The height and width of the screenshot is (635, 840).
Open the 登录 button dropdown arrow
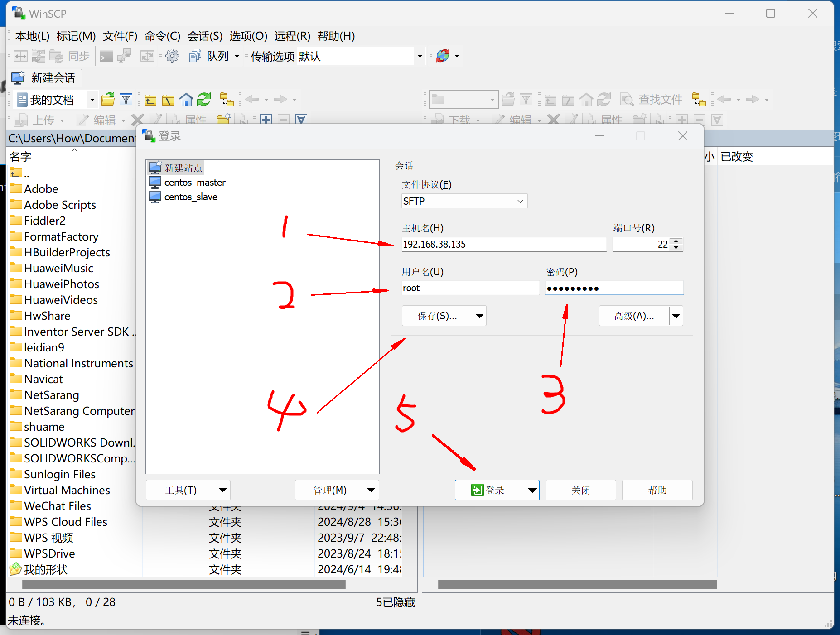point(533,490)
